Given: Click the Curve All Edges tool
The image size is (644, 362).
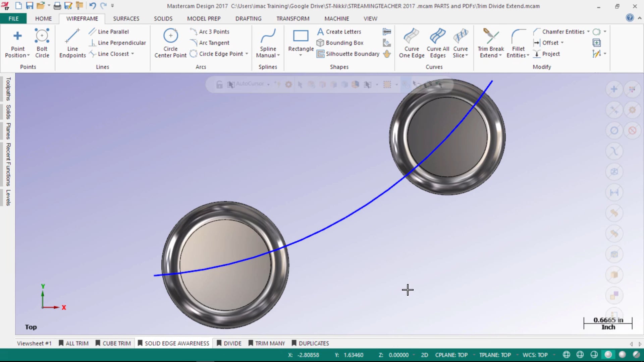Looking at the screenshot, I should pyautogui.click(x=438, y=43).
